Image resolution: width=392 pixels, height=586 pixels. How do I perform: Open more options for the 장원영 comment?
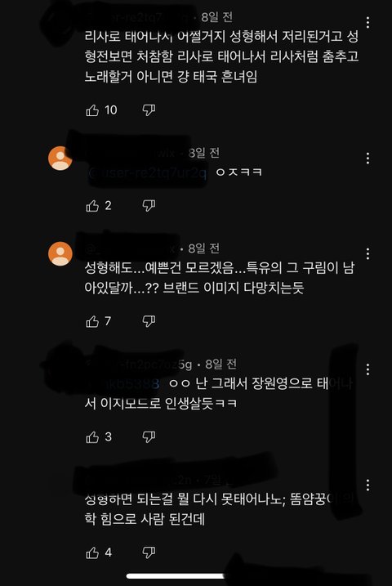click(367, 369)
